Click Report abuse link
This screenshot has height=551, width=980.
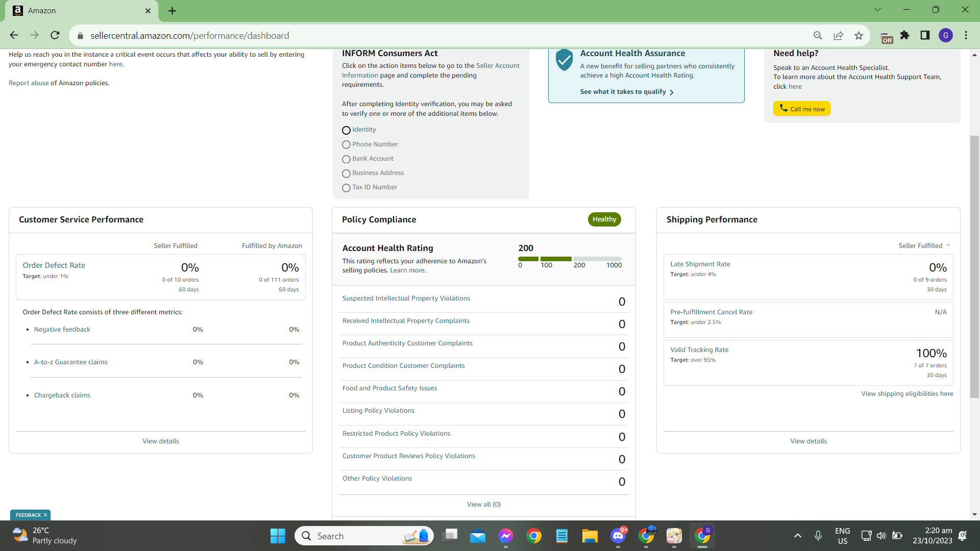pos(29,83)
